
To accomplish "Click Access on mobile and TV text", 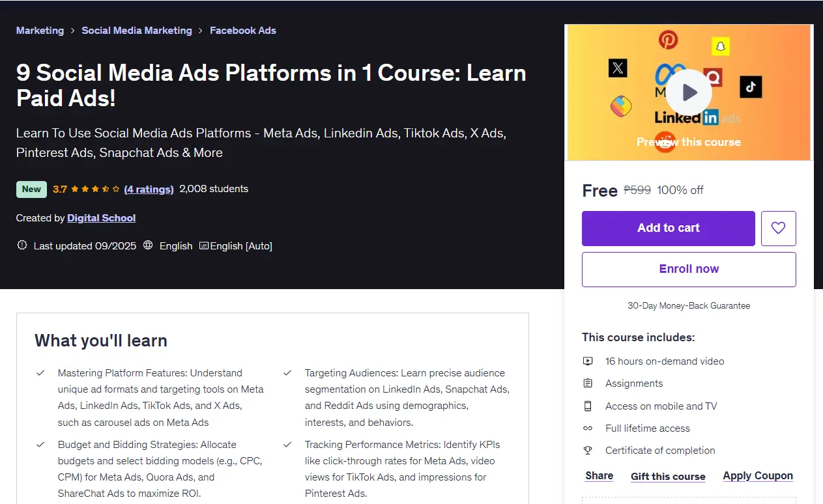I will point(661,406).
